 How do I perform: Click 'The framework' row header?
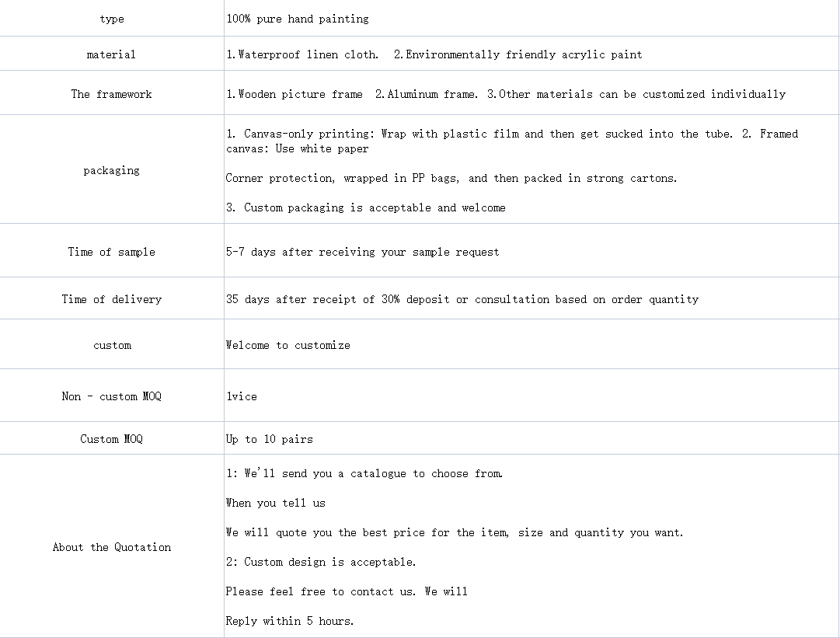(111, 94)
